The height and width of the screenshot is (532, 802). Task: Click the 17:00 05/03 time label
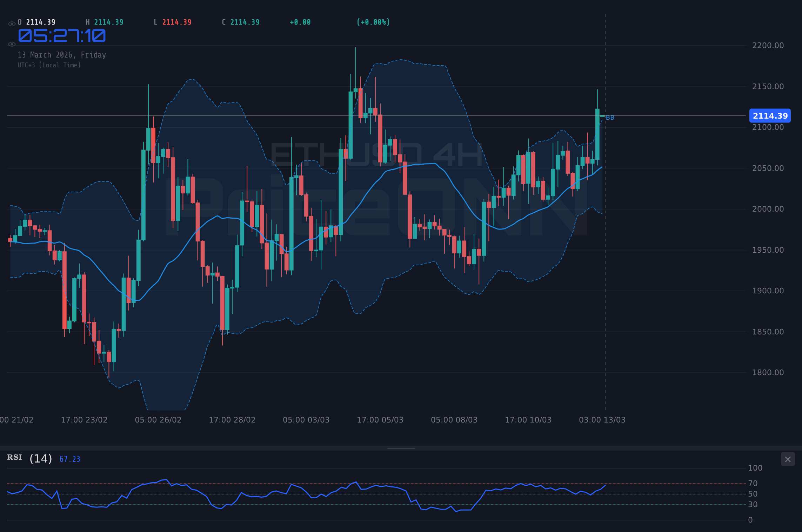pyautogui.click(x=380, y=420)
